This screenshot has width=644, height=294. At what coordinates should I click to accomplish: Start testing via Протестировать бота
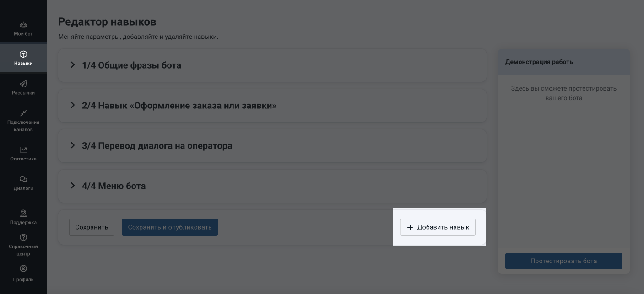point(563,261)
